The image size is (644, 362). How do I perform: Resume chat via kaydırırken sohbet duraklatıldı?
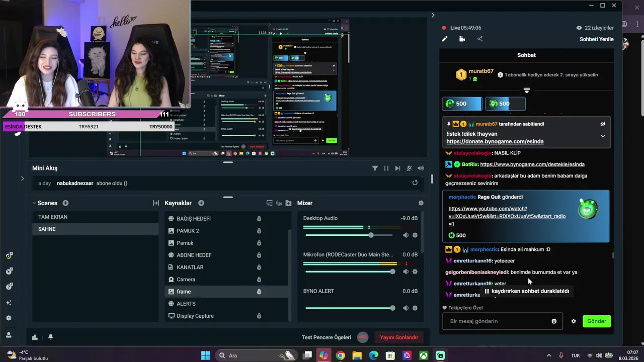click(526, 291)
